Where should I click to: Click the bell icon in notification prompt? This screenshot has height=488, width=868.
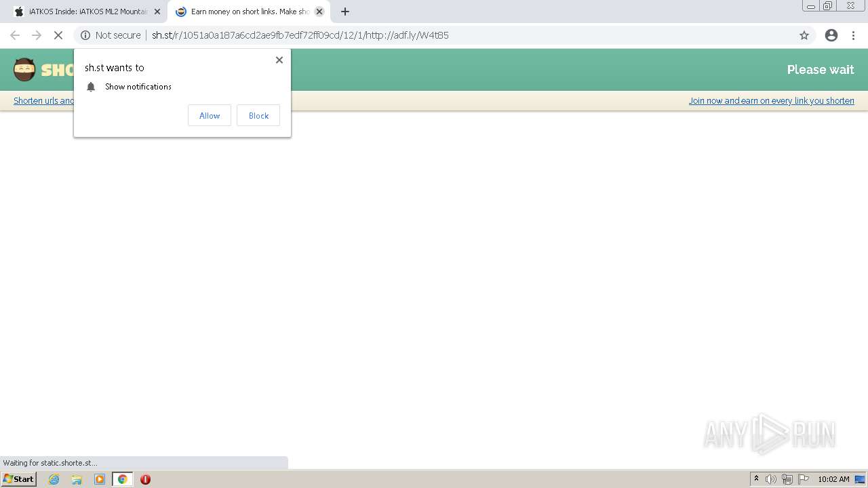click(91, 87)
